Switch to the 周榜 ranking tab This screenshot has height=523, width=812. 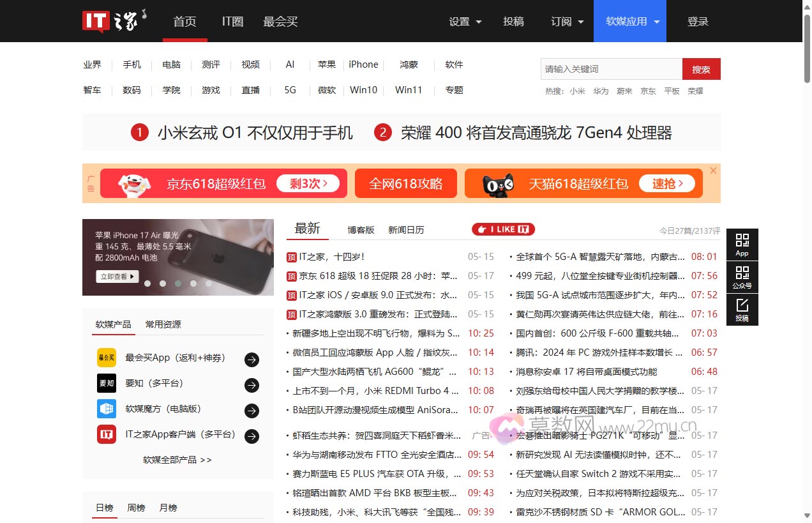pos(136,508)
